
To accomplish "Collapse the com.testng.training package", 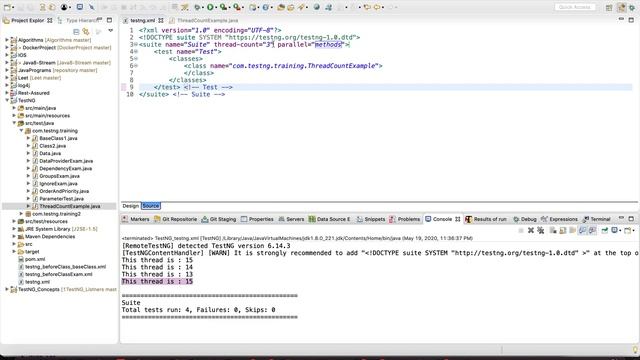I will [x=21, y=131].
